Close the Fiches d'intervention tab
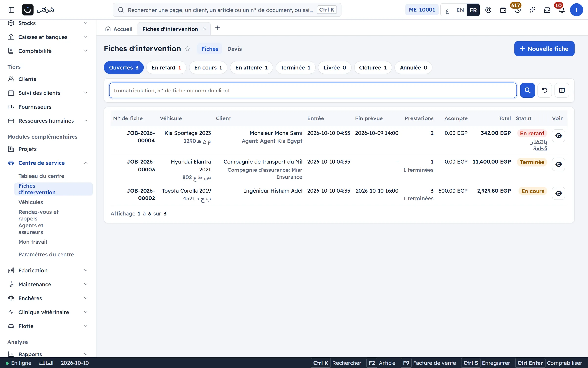Image resolution: width=588 pixels, height=368 pixels. point(205,29)
